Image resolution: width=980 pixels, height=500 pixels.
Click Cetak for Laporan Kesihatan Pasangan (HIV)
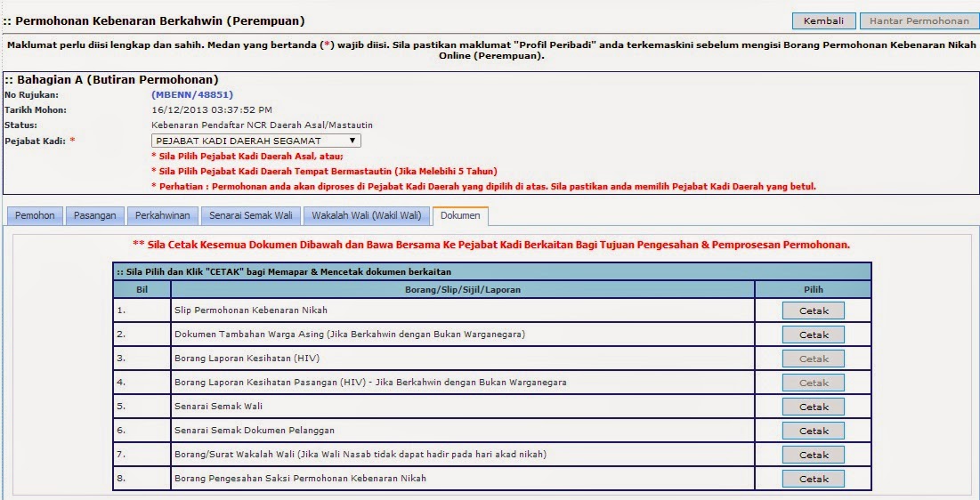(814, 383)
